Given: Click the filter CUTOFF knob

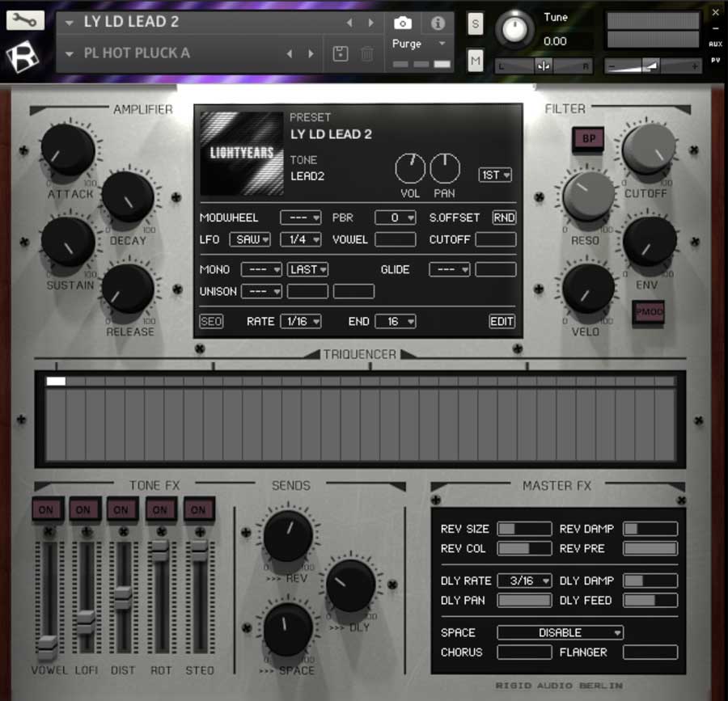Looking at the screenshot, I should (x=649, y=149).
